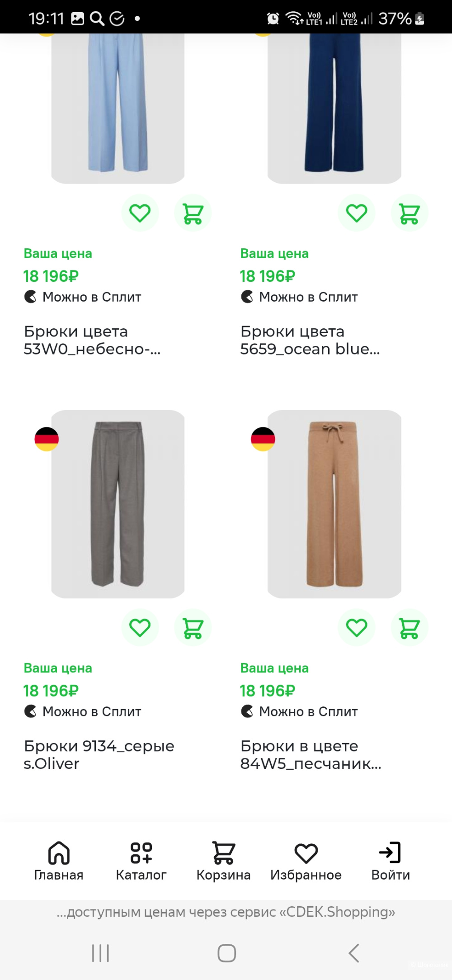Open the Каталог tab
452x980 pixels.
point(141,861)
